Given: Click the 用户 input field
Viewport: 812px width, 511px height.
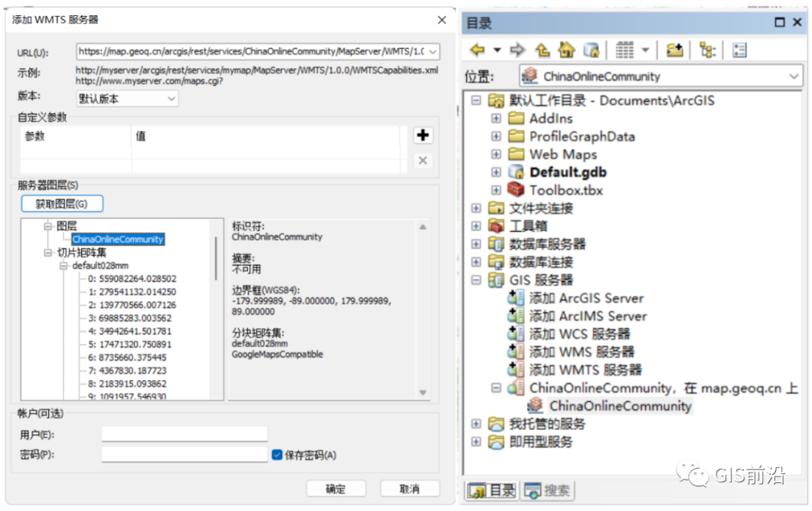Looking at the screenshot, I should coord(184,433).
